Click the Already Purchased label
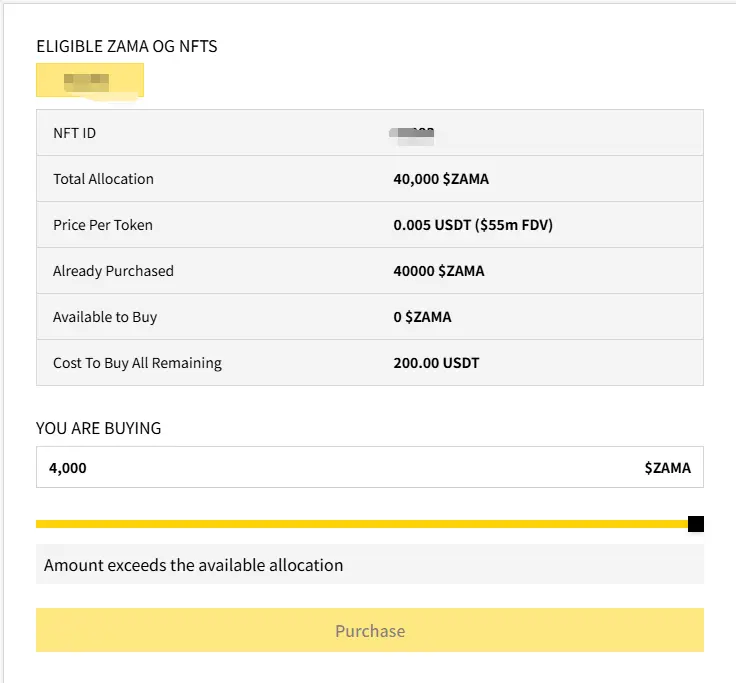The image size is (736, 683). (113, 271)
